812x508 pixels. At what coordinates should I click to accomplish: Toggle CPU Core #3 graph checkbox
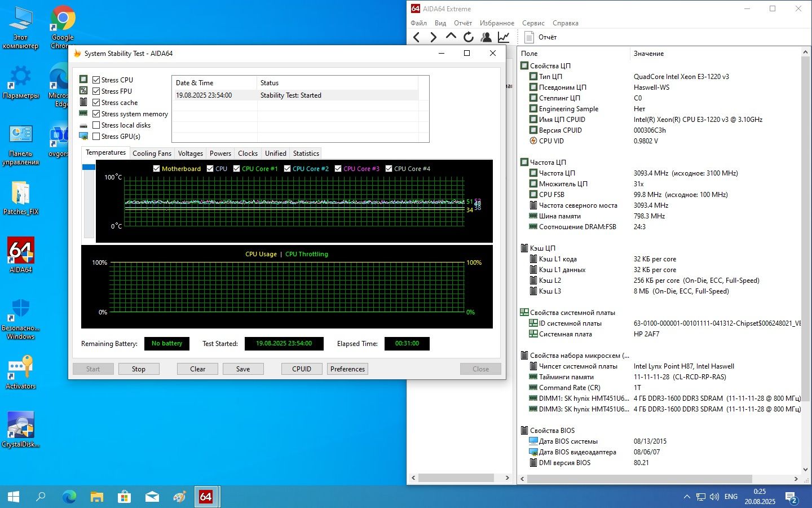[x=338, y=169]
